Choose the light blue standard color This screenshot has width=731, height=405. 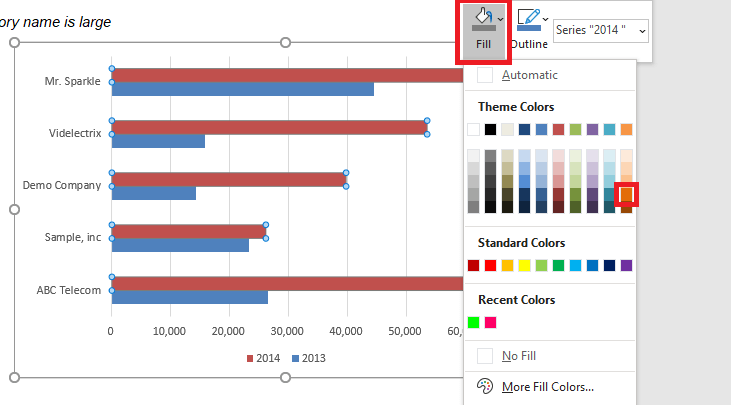575,266
